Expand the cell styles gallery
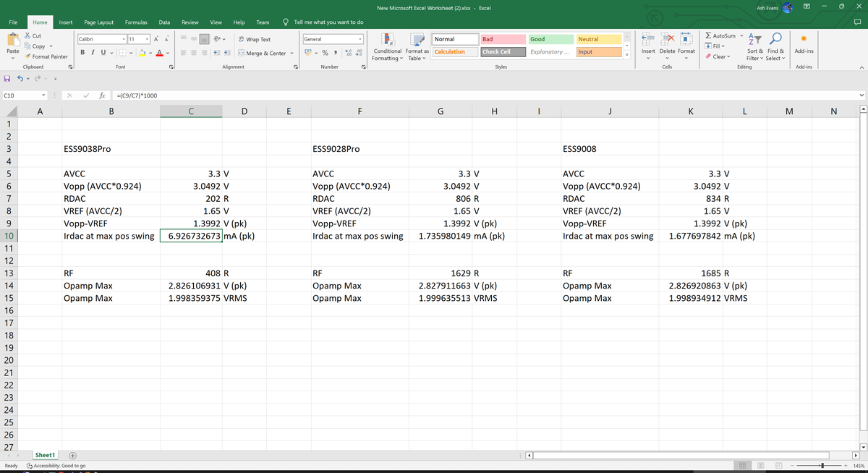Viewport: 868px width, 473px height. pos(626,56)
